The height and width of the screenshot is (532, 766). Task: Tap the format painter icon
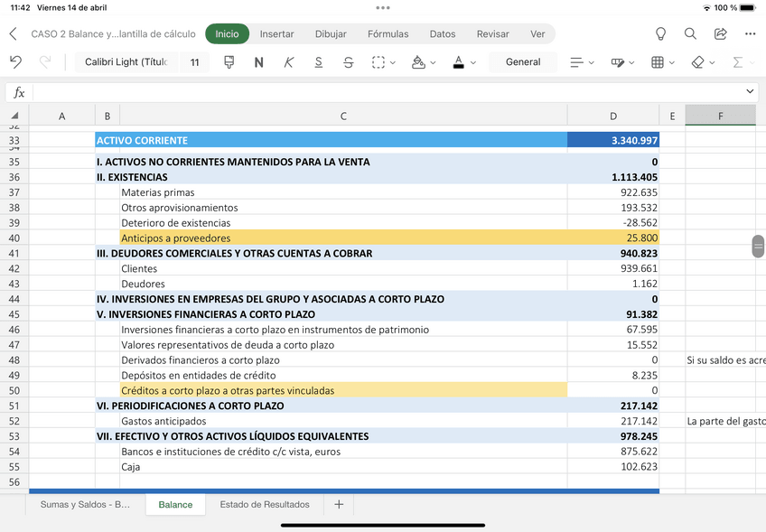point(229,62)
